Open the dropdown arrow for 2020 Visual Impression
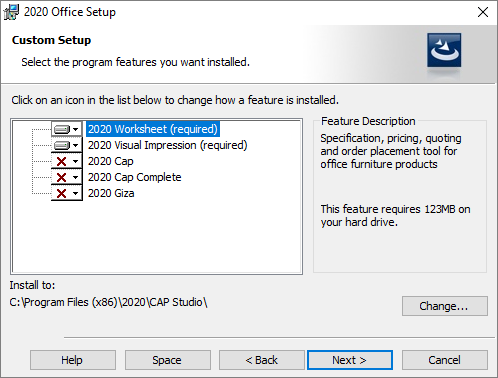Viewport: 498px width, 378px height. point(76,145)
